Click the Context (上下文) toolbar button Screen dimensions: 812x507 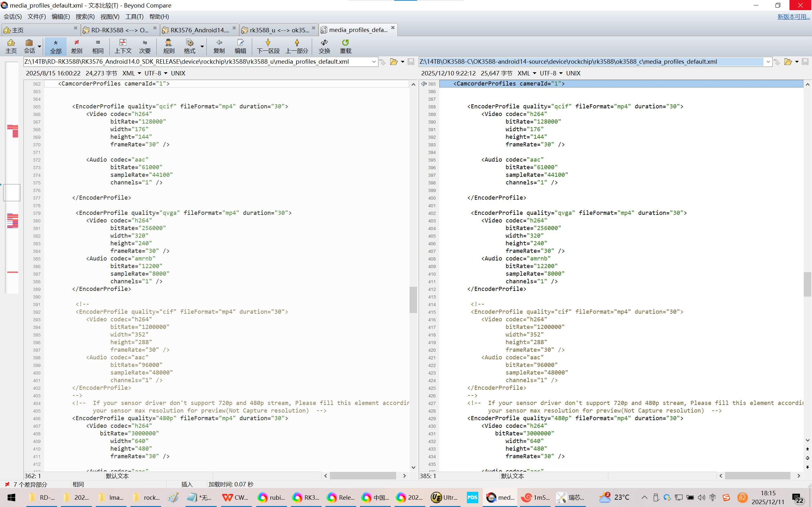123,46
